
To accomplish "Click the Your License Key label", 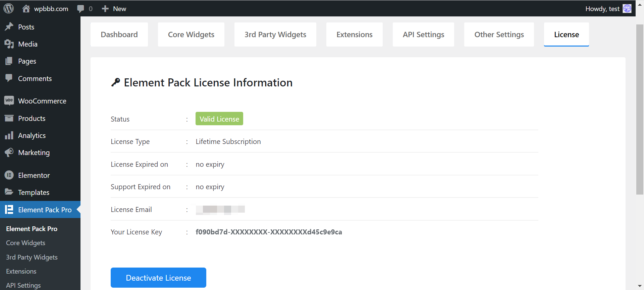I will point(136,232).
